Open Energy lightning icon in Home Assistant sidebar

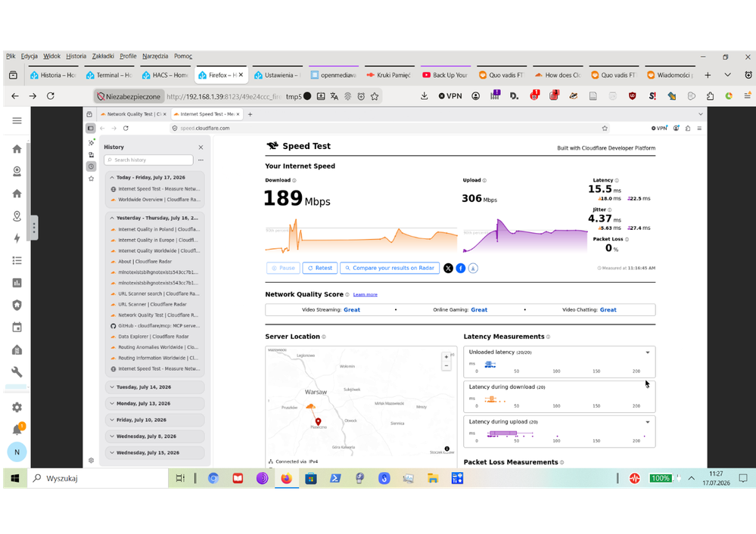pyautogui.click(x=17, y=238)
